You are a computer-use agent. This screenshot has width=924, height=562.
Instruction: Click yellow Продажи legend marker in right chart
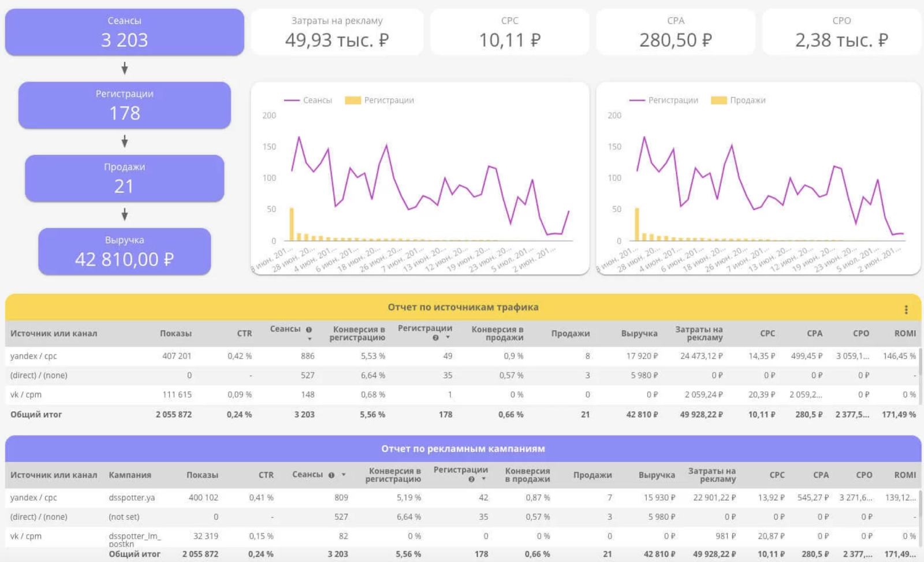click(718, 101)
